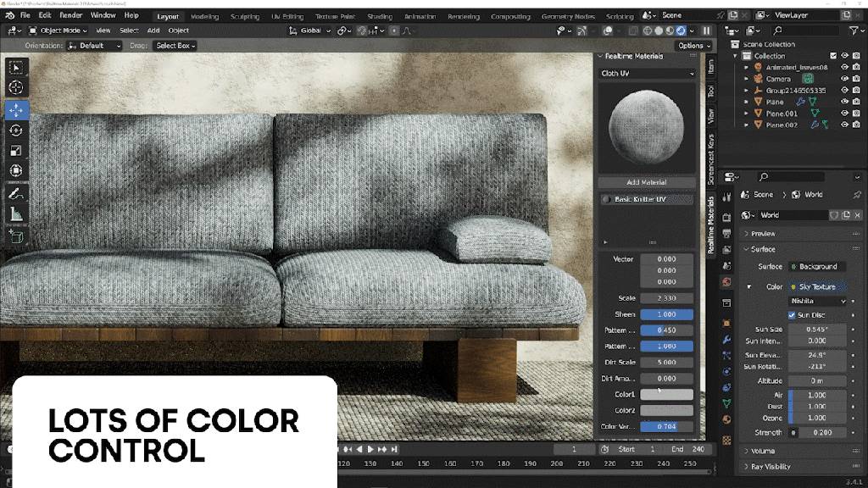Expand the Volume section in World properties
868x488 pixels.
pos(763,451)
